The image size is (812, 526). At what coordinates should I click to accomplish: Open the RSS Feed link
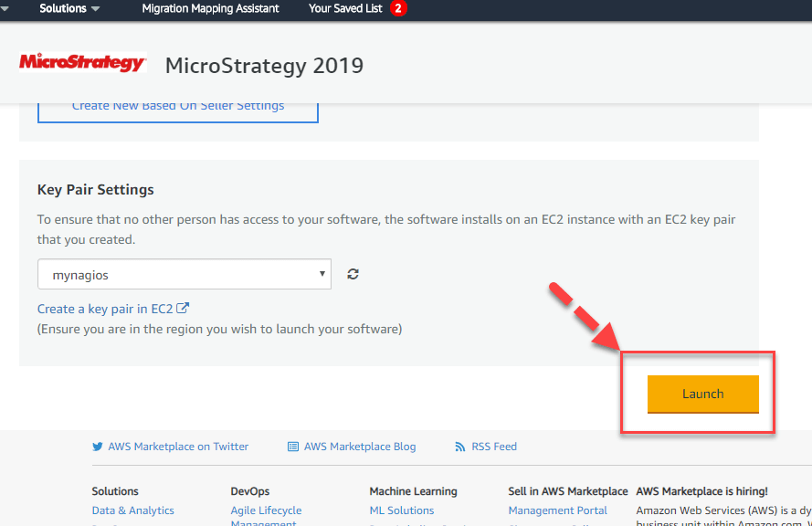[494, 447]
